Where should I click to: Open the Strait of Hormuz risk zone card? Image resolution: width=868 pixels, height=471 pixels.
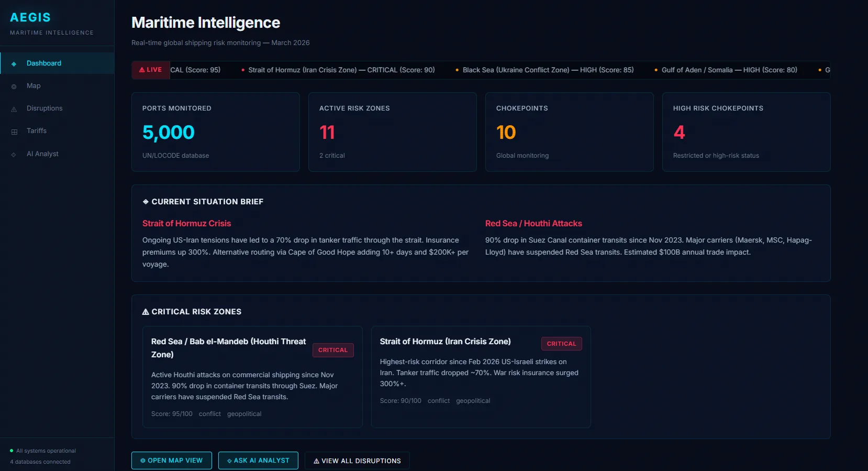click(x=481, y=377)
